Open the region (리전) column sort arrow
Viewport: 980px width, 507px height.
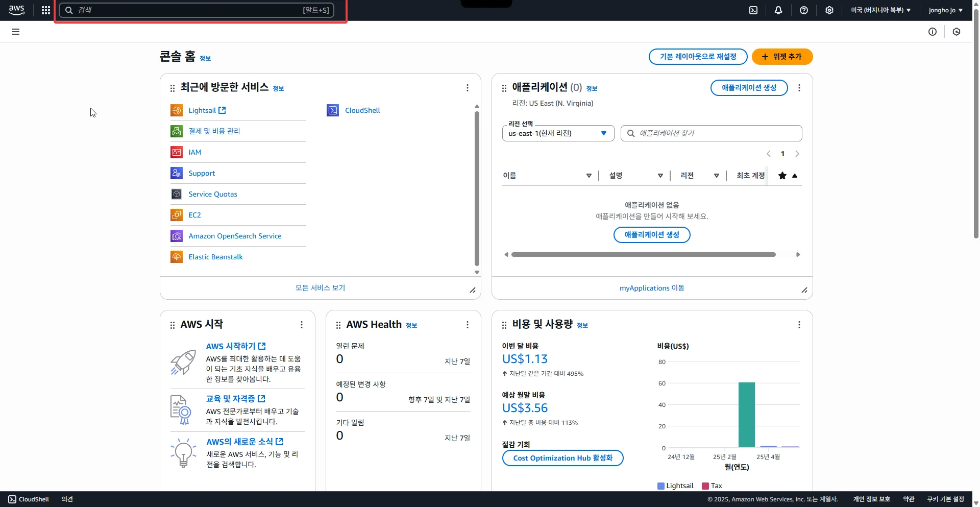pos(717,176)
